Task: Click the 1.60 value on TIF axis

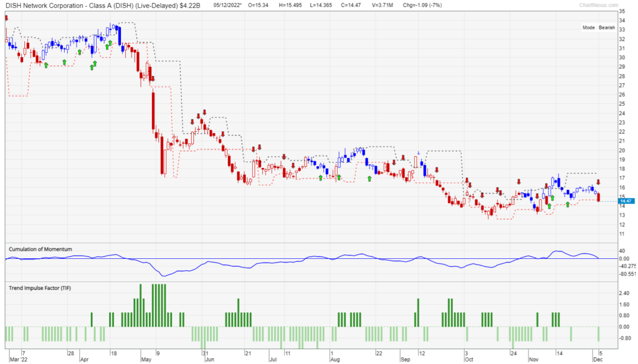Action: coord(624,305)
